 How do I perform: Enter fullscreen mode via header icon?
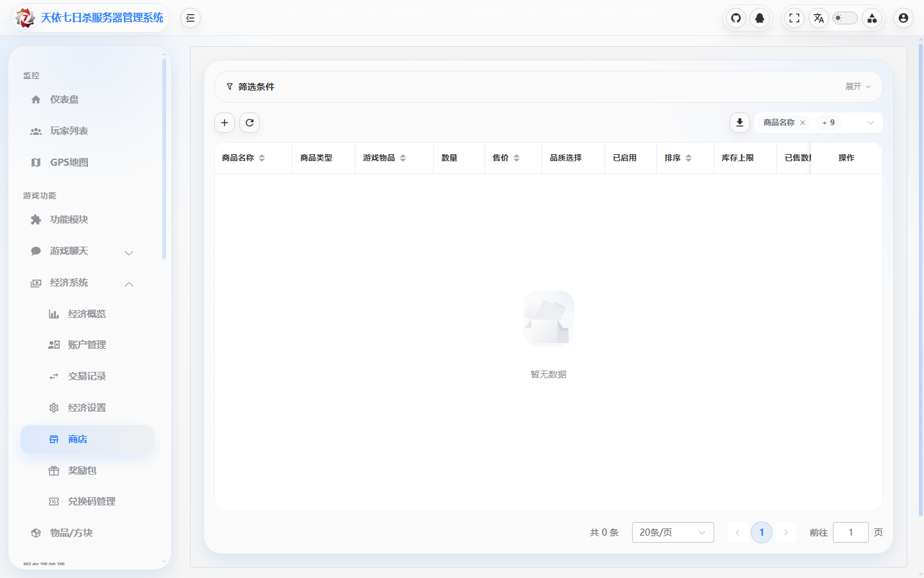click(x=794, y=18)
